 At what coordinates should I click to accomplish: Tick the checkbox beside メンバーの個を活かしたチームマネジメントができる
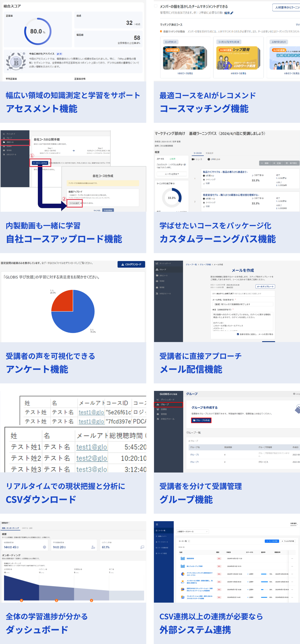156,6
